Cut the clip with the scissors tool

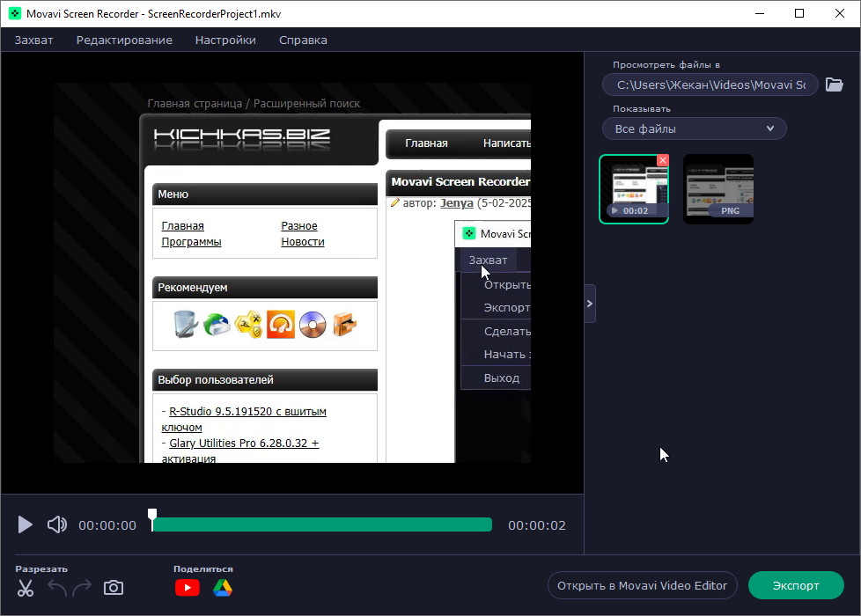pyautogui.click(x=26, y=588)
